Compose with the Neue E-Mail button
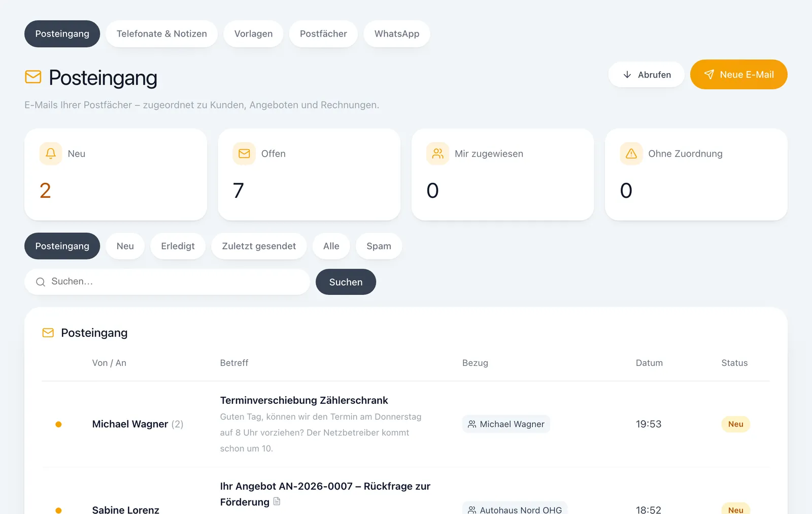The image size is (812, 514). (x=739, y=75)
